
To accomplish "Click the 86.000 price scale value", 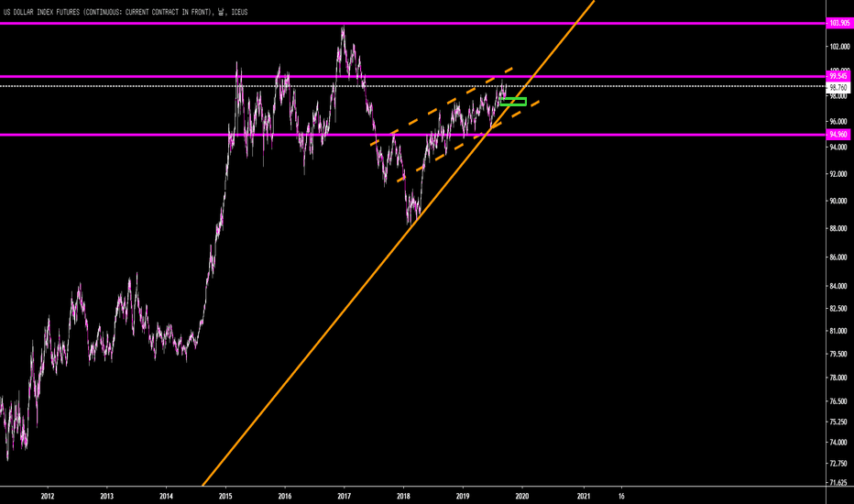I will 838,257.
